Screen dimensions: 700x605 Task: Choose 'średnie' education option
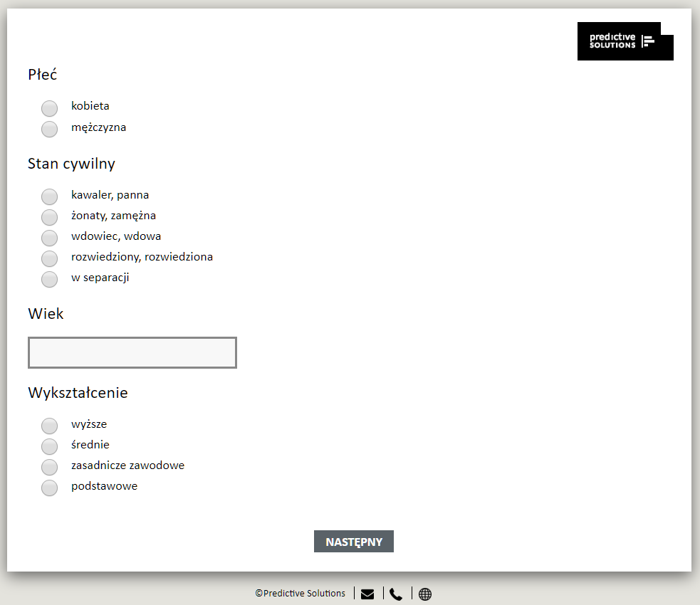49,446
